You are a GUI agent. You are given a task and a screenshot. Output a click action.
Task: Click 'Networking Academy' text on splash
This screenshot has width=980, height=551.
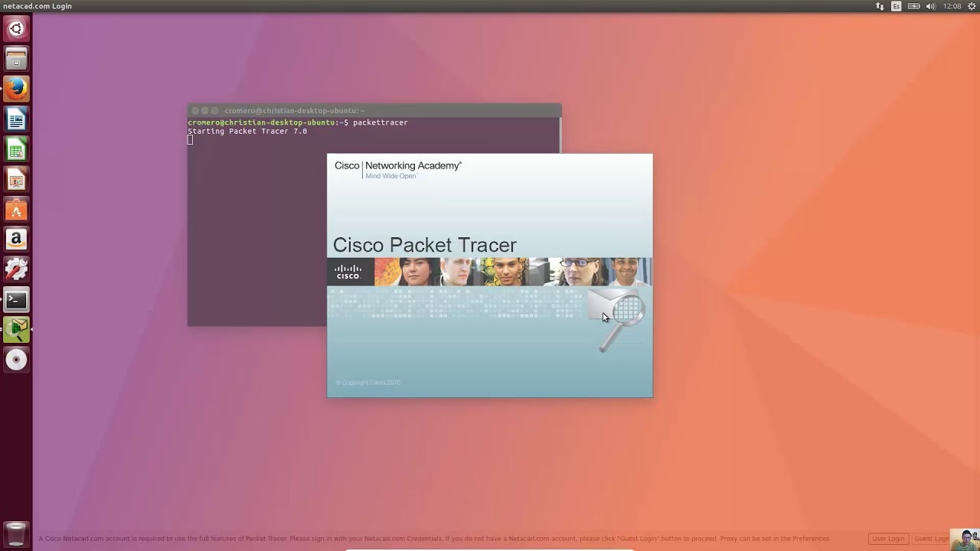click(x=413, y=165)
